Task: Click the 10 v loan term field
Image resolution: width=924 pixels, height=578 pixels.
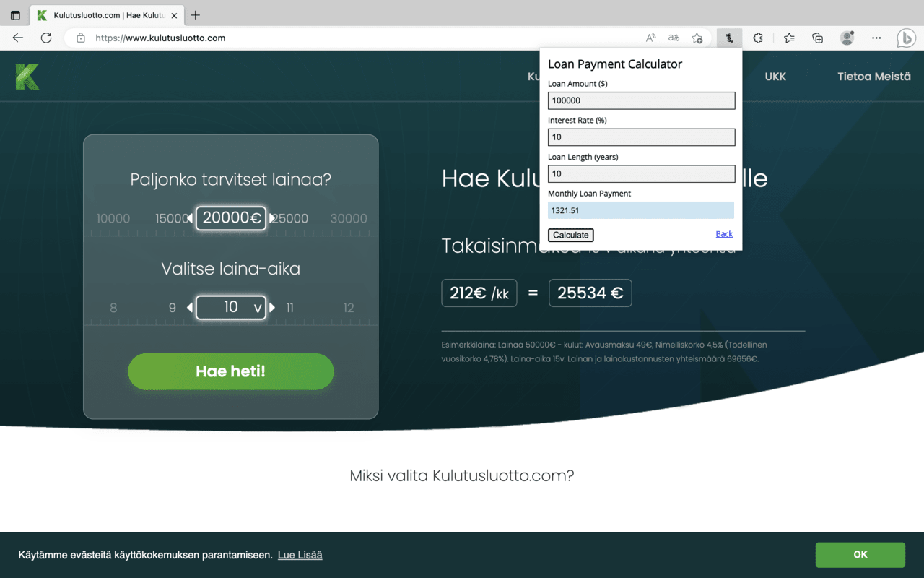Action: (x=231, y=307)
